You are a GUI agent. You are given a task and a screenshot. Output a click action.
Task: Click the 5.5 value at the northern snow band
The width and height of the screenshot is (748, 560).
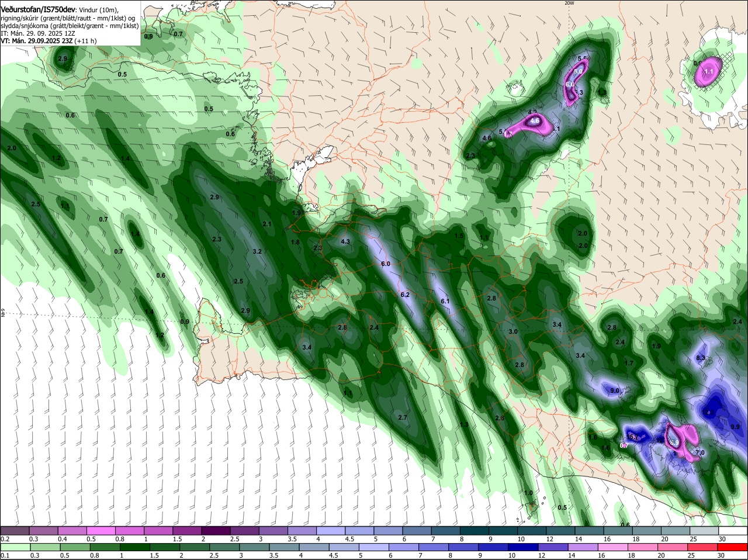[582, 58]
